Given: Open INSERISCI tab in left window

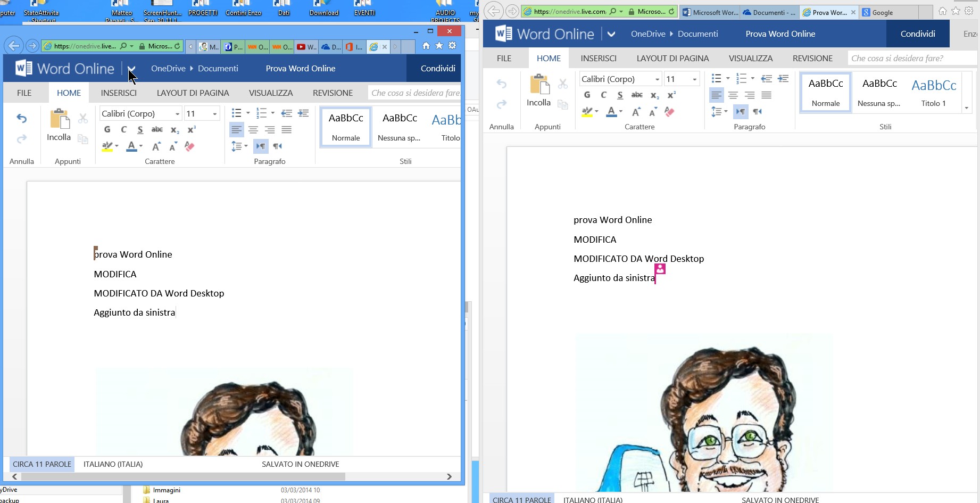Looking at the screenshot, I should coord(119,93).
